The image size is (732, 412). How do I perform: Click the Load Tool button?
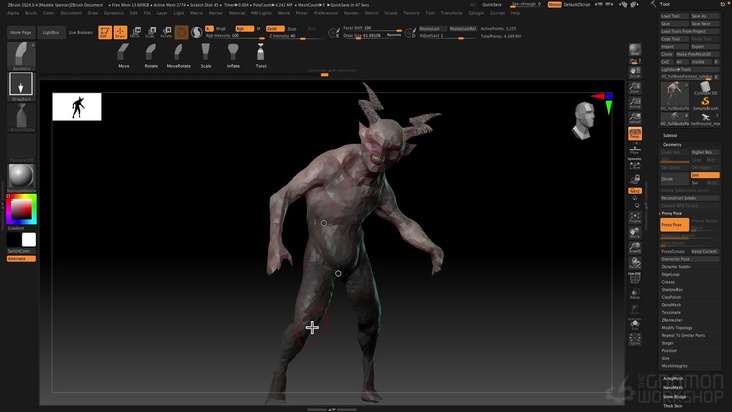[675, 16]
